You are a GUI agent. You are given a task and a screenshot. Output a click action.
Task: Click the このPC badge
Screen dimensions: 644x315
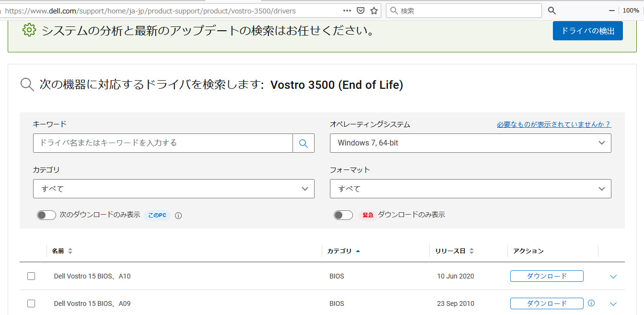point(157,215)
